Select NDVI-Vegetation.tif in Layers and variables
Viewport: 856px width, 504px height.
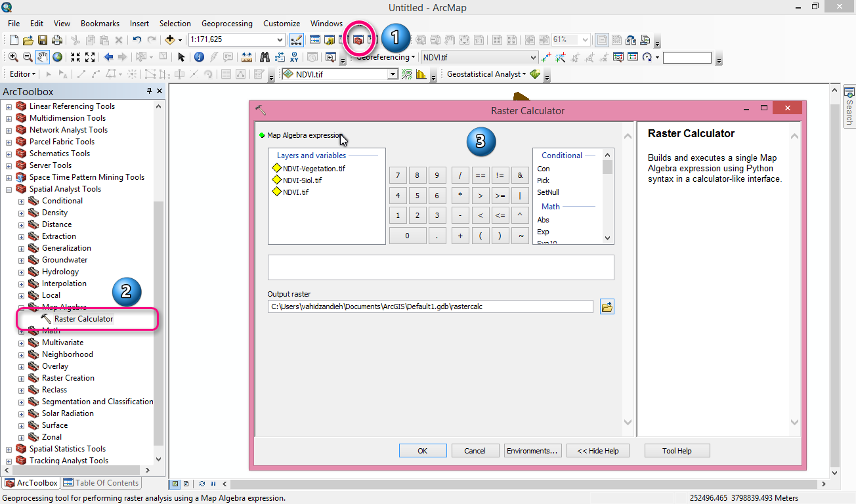[x=314, y=169]
